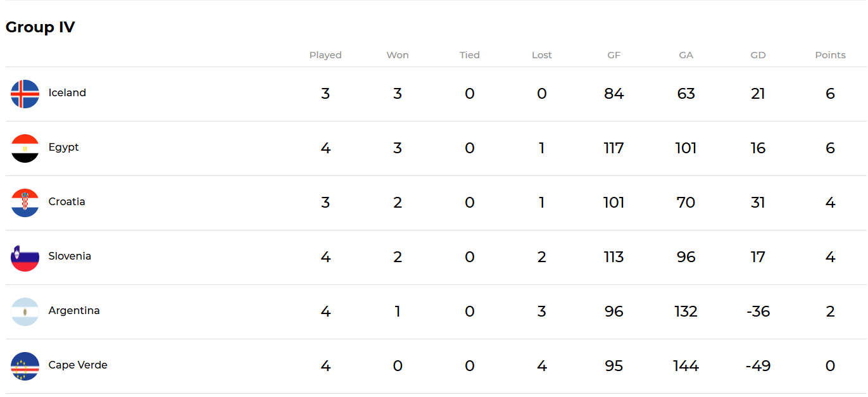Click the Slovenia flag icon

pos(25,257)
